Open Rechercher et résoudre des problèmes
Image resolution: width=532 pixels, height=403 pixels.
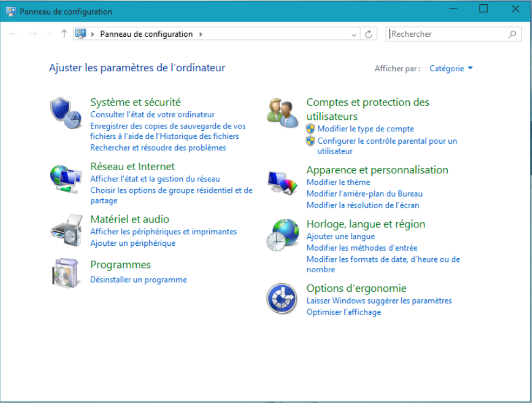click(x=158, y=148)
